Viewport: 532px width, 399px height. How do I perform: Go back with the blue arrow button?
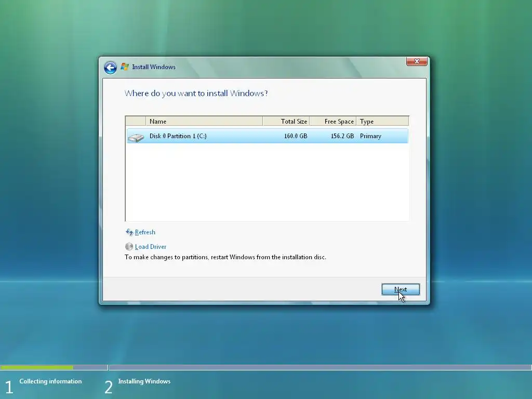(110, 68)
